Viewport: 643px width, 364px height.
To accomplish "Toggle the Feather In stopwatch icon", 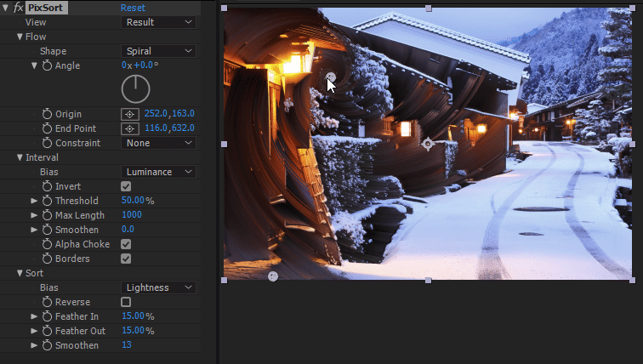I will pos(47,316).
